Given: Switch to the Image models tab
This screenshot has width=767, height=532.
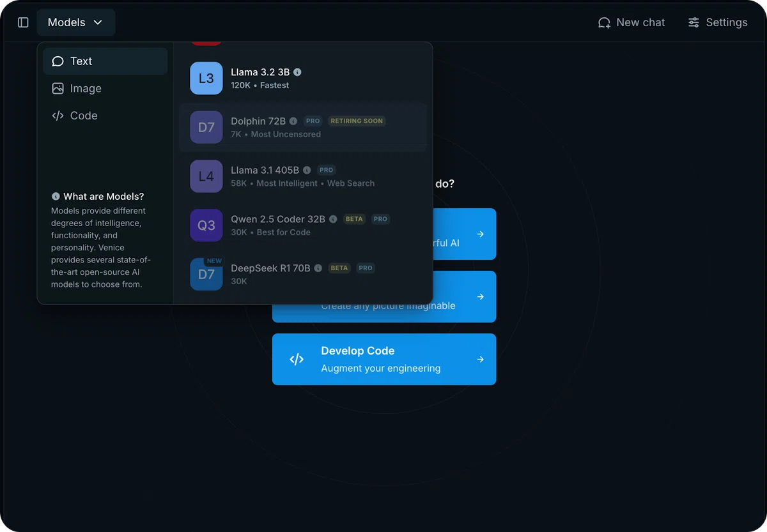Looking at the screenshot, I should (x=105, y=89).
